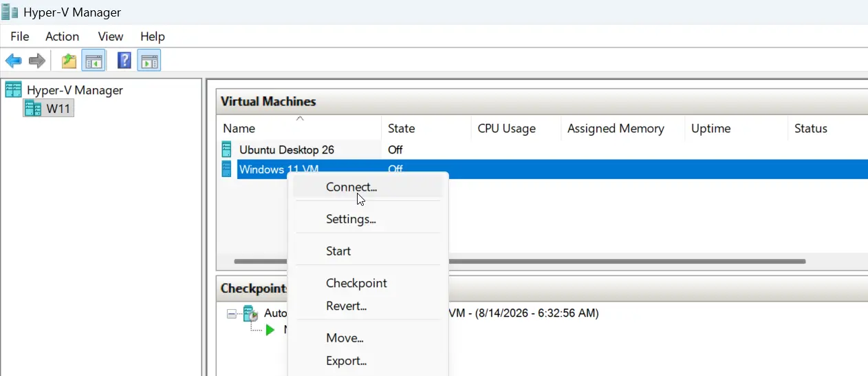
Task: Click the Up one level folder icon
Action: [x=69, y=61]
